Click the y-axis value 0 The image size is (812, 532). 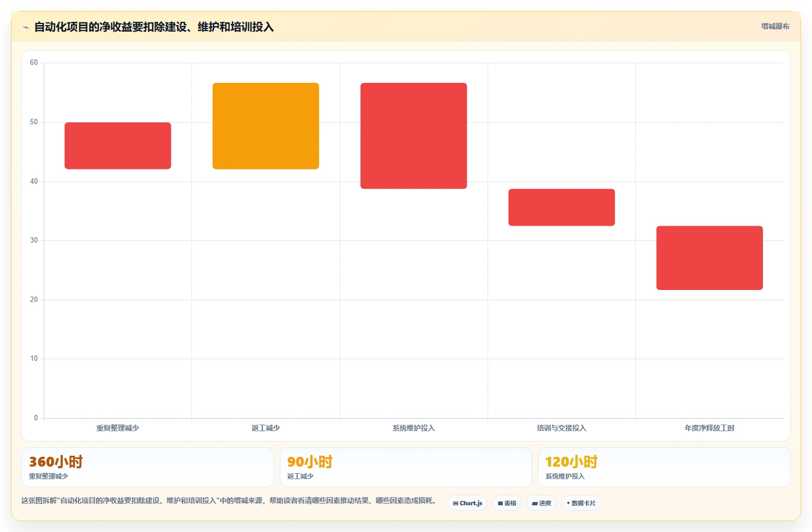coord(36,418)
